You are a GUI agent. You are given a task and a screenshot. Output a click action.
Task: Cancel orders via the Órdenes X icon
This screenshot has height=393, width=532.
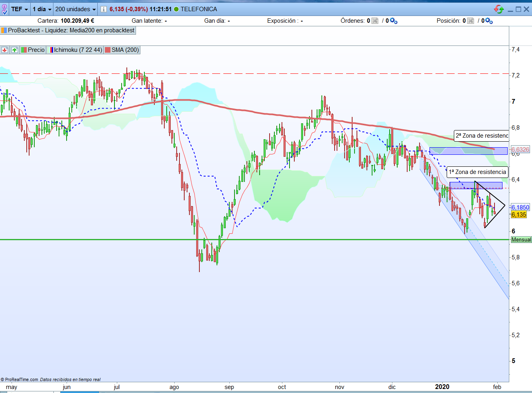coord(375,21)
